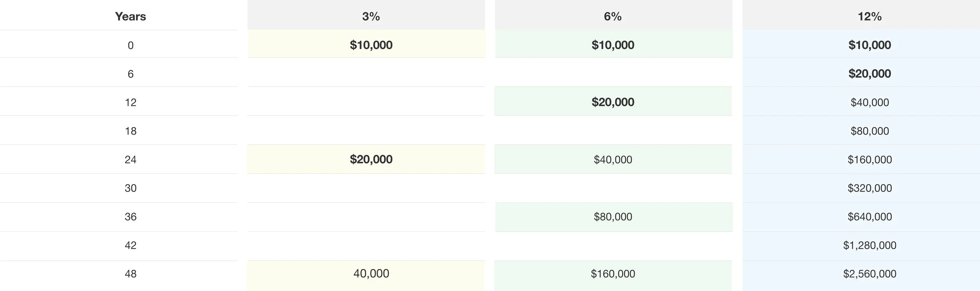Image resolution: width=980 pixels, height=291 pixels.
Task: Click the year 48 row label
Action: (131, 274)
